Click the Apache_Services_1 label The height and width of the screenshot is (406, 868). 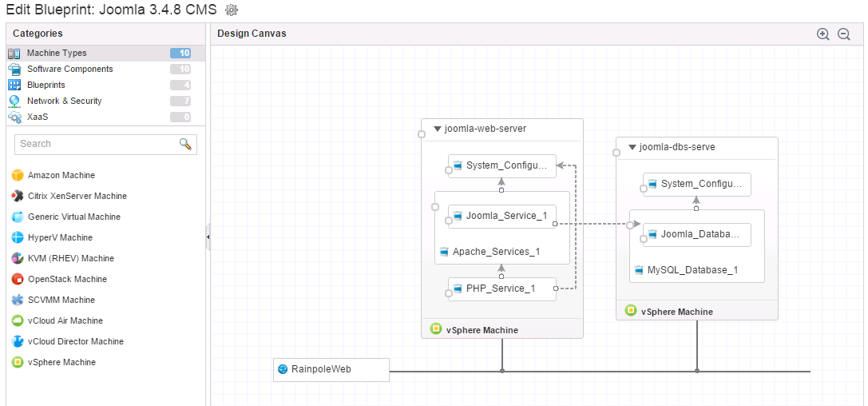(x=496, y=252)
